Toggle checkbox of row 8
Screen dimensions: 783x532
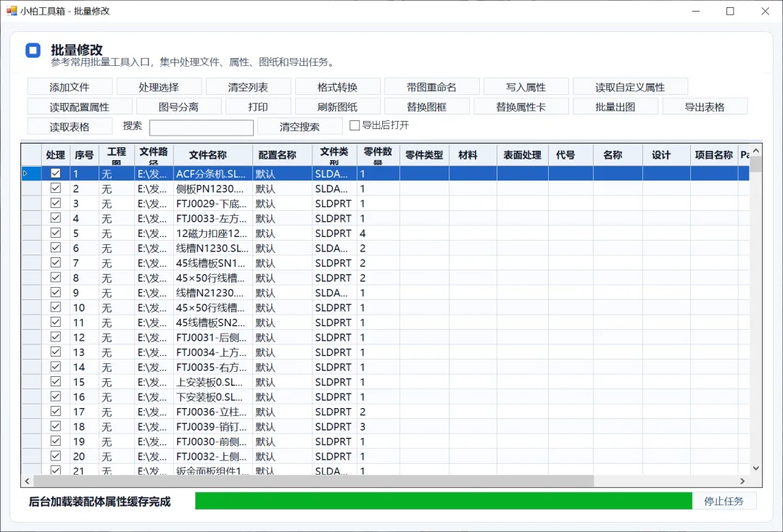(x=55, y=278)
